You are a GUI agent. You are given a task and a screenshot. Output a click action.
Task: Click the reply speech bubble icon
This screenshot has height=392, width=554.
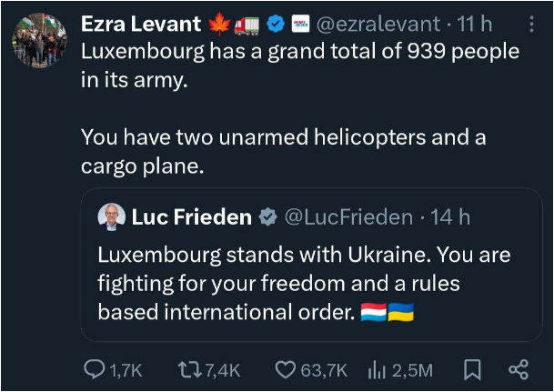click(x=95, y=370)
